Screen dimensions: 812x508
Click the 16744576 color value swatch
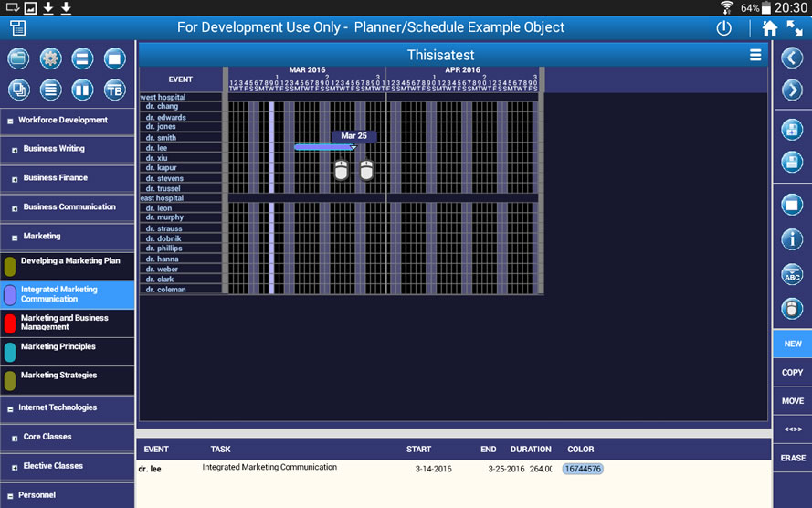(x=582, y=469)
